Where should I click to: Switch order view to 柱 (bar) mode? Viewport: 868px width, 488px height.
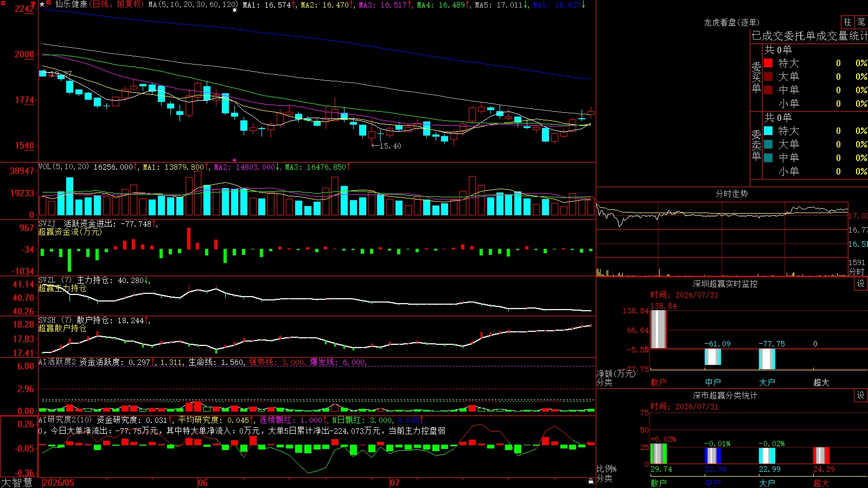847,22
